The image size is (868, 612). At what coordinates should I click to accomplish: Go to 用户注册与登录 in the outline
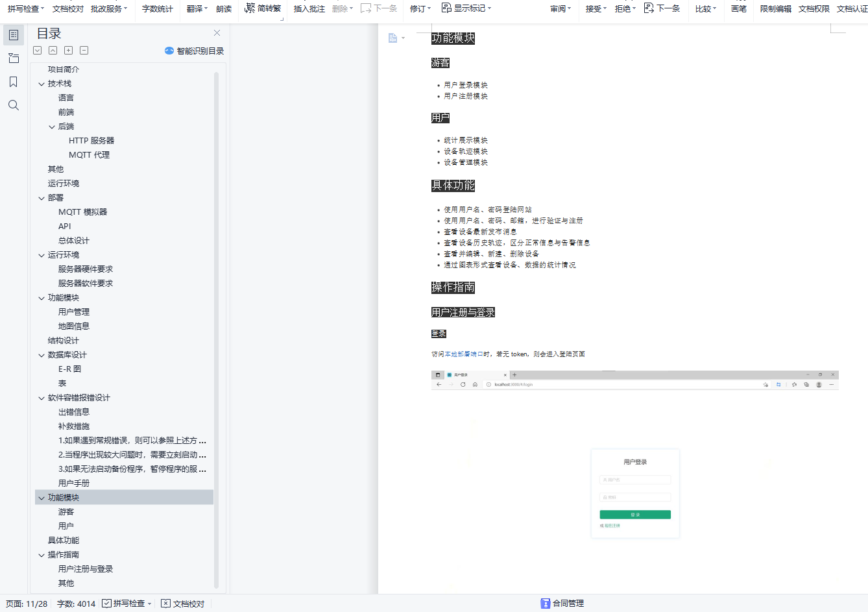pos(86,569)
